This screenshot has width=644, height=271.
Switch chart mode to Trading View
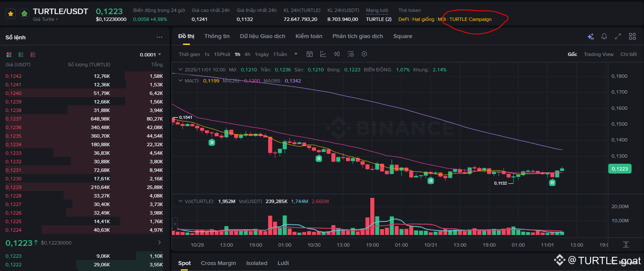[599, 54]
